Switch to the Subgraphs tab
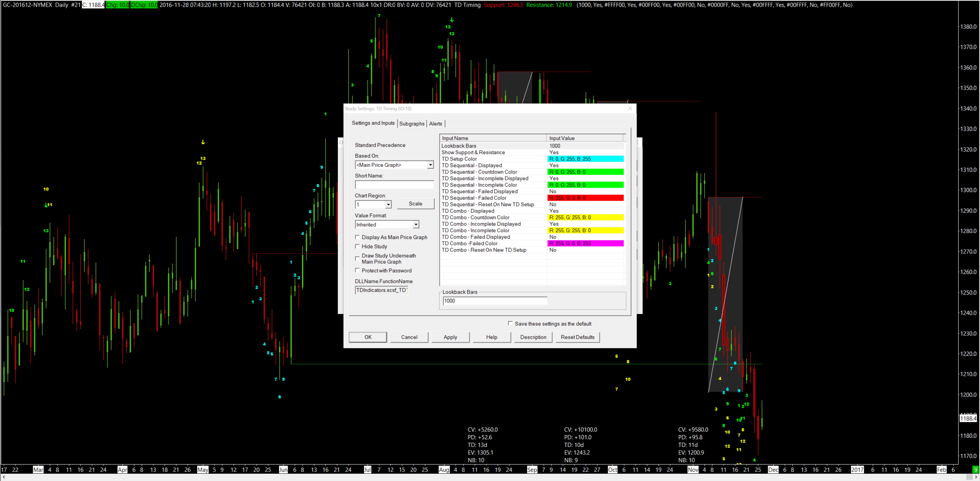 pos(412,124)
